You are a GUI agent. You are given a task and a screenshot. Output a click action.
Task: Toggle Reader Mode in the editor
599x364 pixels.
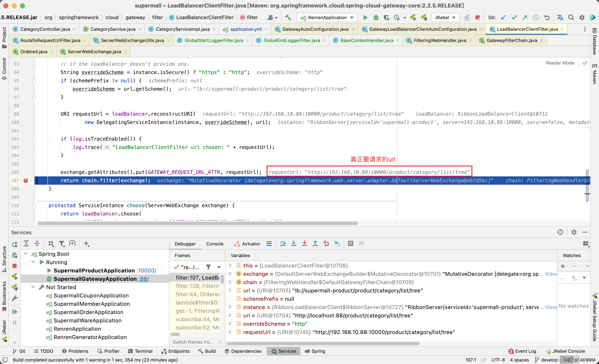tap(560, 63)
